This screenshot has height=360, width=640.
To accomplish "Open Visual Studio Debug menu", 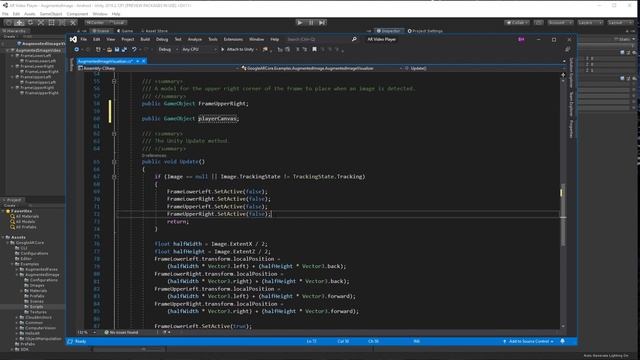I will click(x=162, y=39).
